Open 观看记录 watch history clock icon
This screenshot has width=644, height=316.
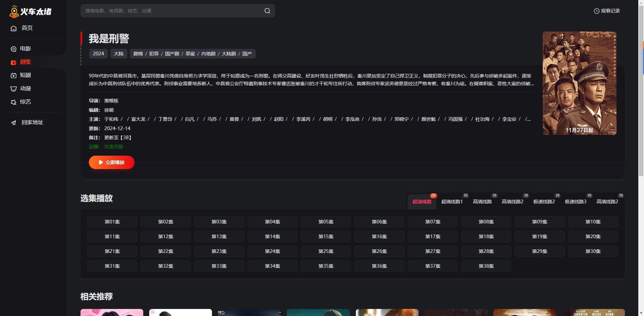596,11
